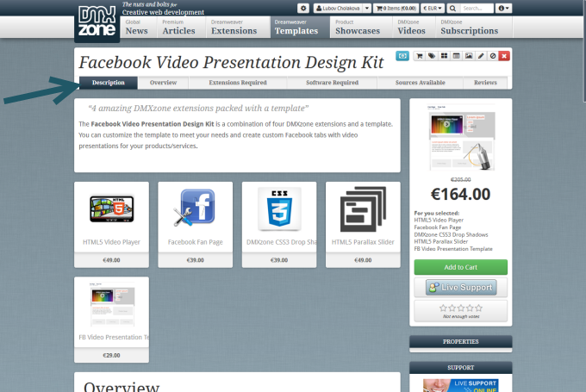
Task: Open the FB Video Presentation Template card
Action: coord(111,320)
